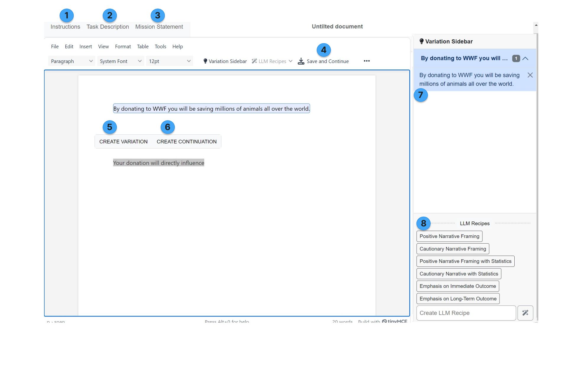Image resolution: width=588 pixels, height=373 pixels.
Task: Open the 12pt font size dropdown
Action: (169, 61)
